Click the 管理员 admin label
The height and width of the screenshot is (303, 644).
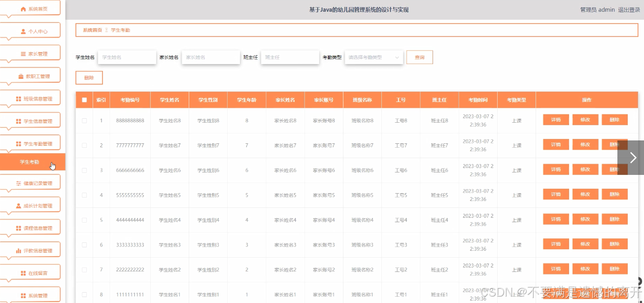(x=597, y=9)
